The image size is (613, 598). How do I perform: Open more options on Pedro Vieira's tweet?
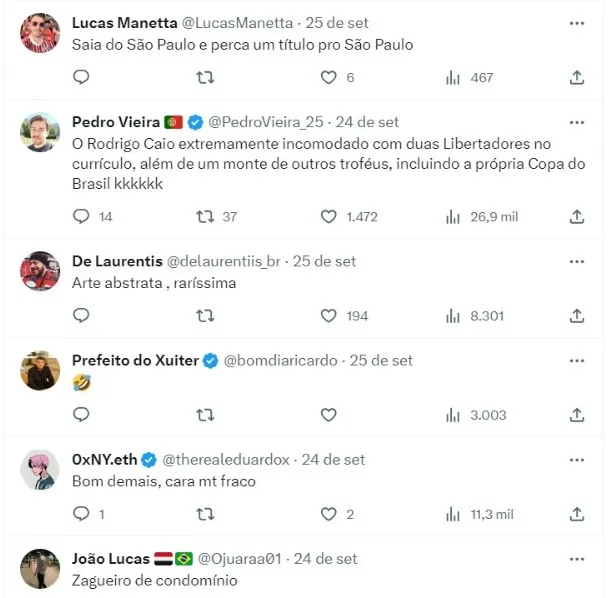tap(577, 122)
